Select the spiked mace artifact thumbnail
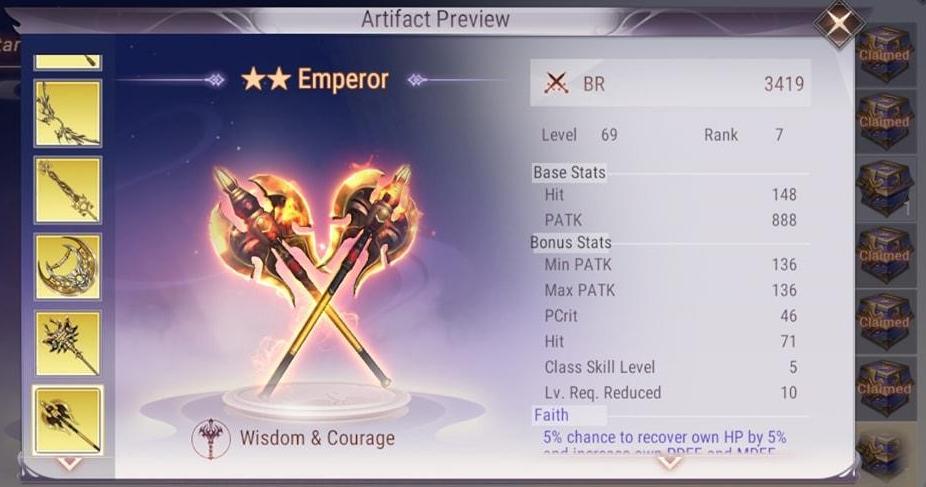The width and height of the screenshot is (926, 487). pyautogui.click(x=68, y=344)
